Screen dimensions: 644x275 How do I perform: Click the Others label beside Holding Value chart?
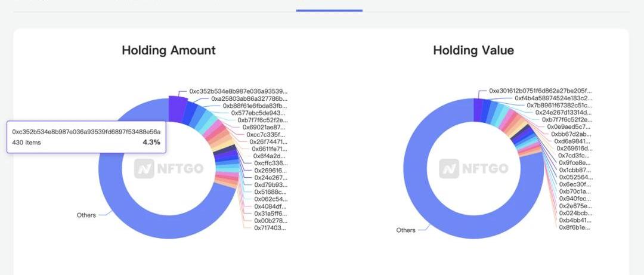point(406,230)
